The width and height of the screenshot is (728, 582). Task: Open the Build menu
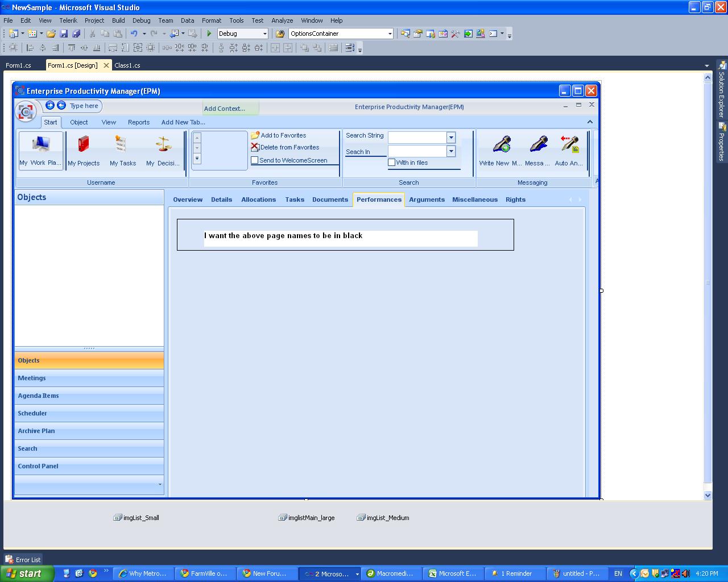tap(118, 20)
